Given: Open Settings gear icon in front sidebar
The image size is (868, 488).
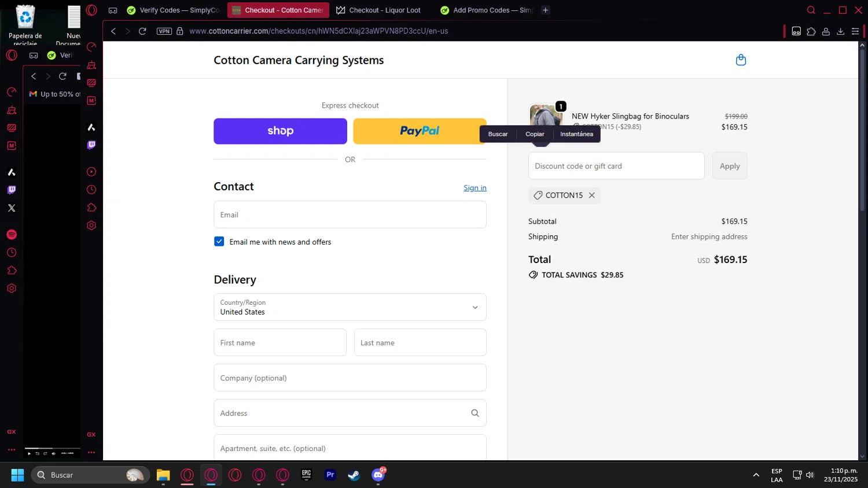Looking at the screenshot, I should [x=91, y=225].
